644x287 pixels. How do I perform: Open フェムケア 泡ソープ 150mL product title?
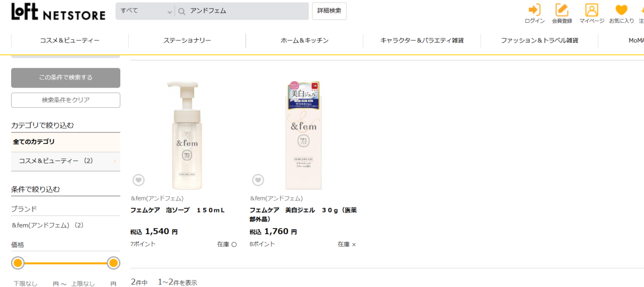[x=178, y=210]
